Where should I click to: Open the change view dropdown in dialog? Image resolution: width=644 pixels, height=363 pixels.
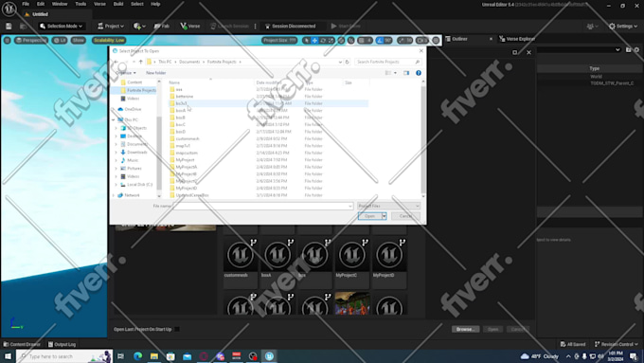pos(395,73)
